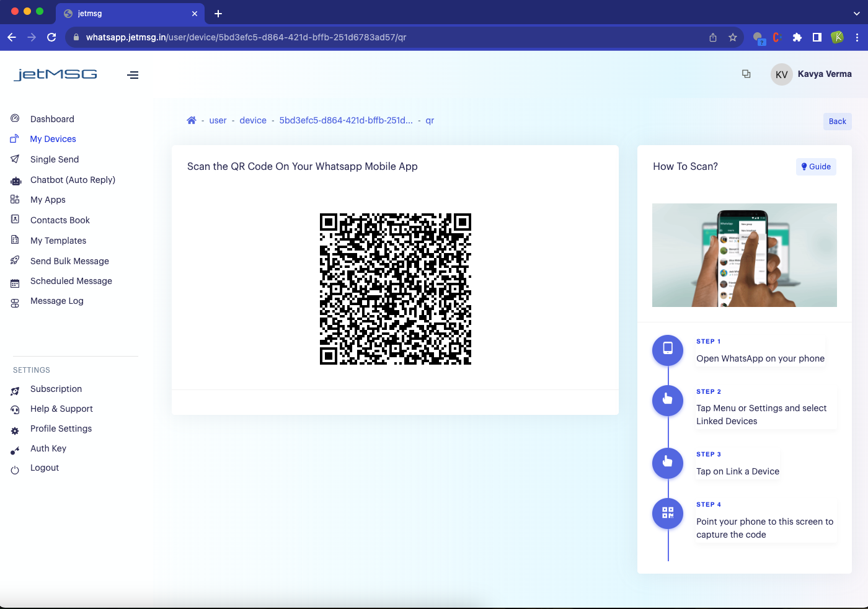This screenshot has width=868, height=609.
Task: Go back in browser history
Action: [x=12, y=37]
